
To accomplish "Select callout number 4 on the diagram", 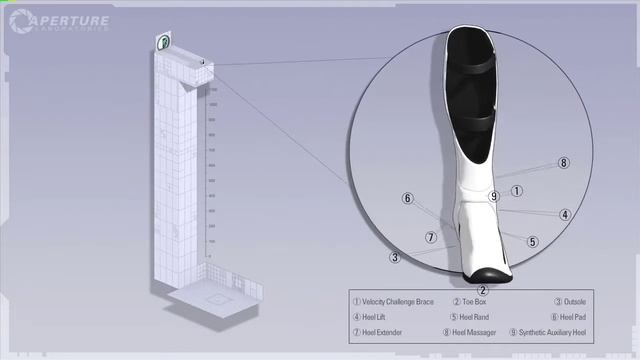I will (x=565, y=215).
